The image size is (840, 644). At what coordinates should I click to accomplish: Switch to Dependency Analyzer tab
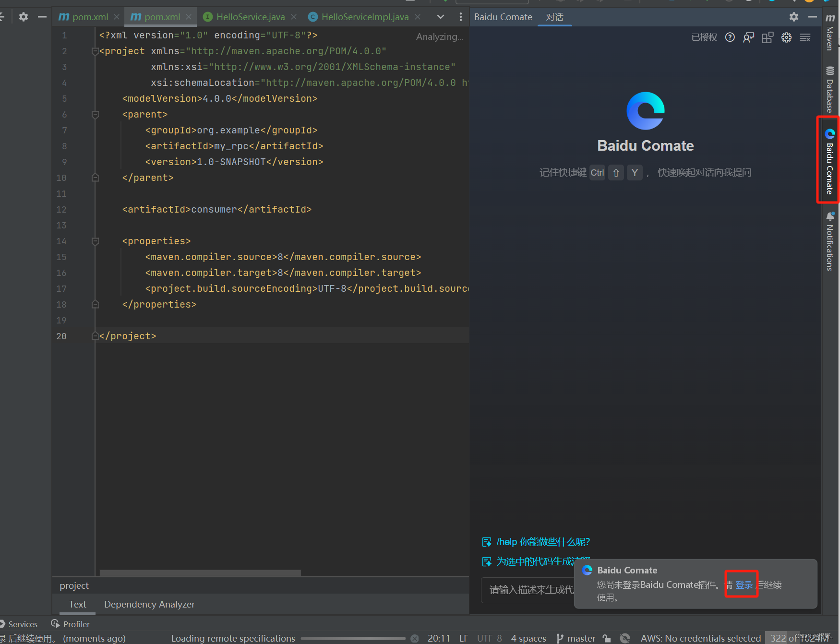(149, 604)
